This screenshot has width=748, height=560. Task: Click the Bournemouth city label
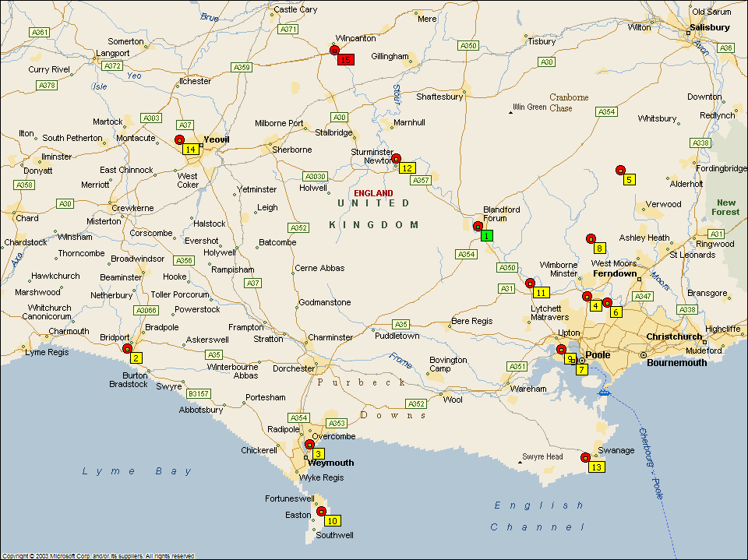677,362
